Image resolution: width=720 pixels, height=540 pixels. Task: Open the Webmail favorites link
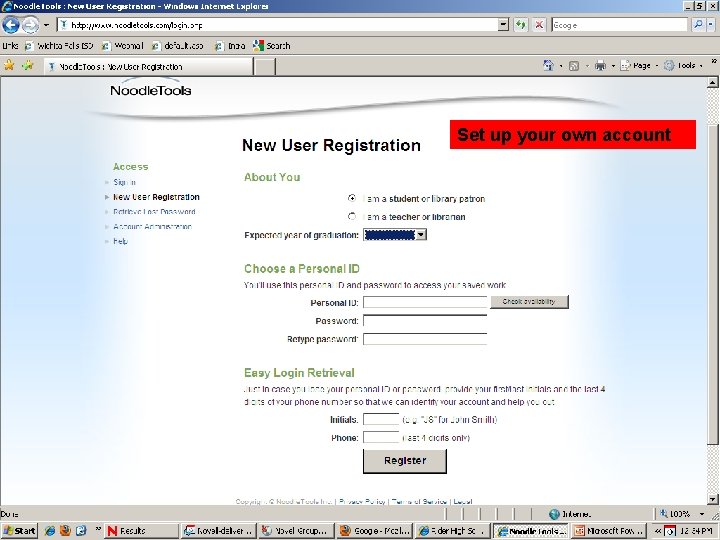coord(123,46)
